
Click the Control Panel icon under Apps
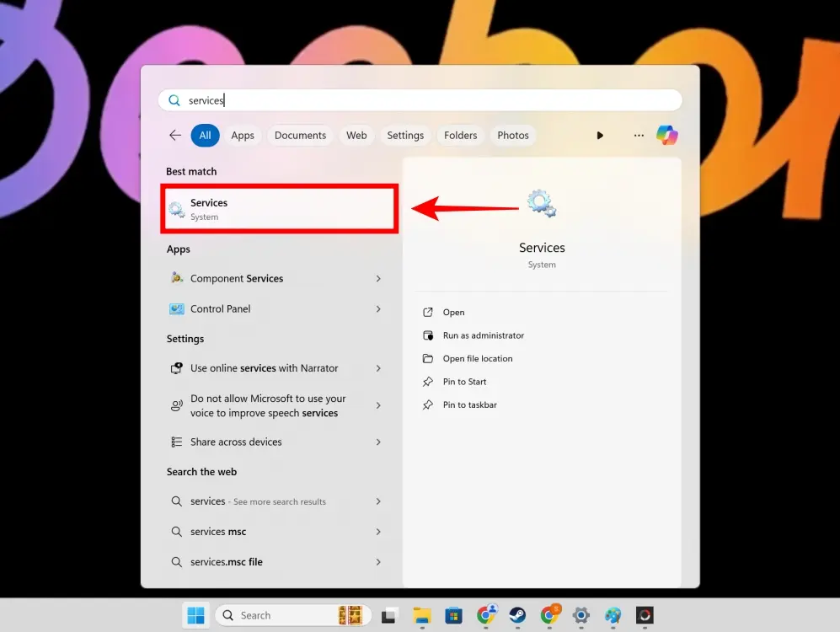177,308
